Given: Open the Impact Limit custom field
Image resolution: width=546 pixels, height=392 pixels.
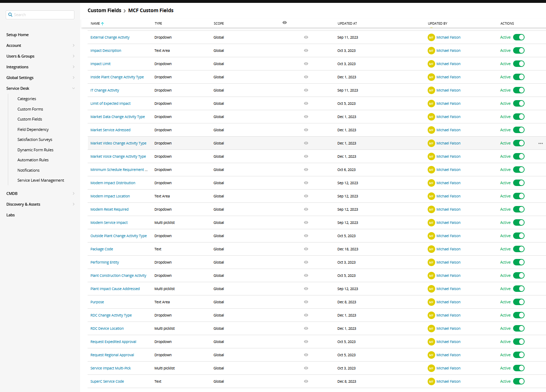Looking at the screenshot, I should pyautogui.click(x=100, y=64).
